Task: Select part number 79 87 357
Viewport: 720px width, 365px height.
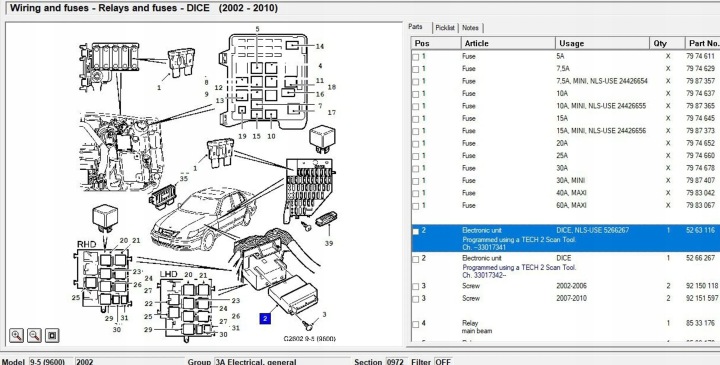Action: click(x=701, y=81)
